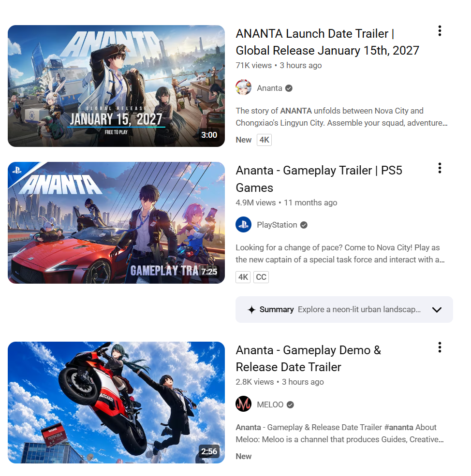Image resolution: width=471 pixels, height=476 pixels.
Task: Click the CC badge under PS5 Gameplay Trailer
Action: [261, 277]
